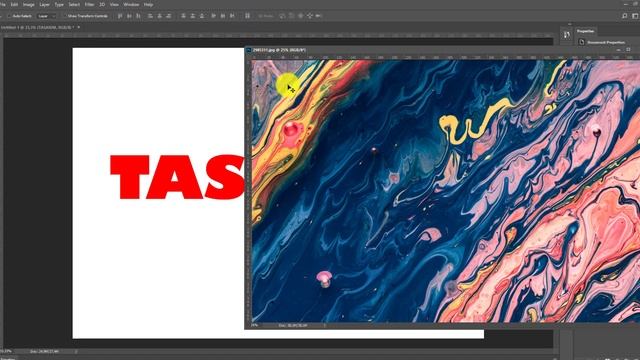Select the 3D Slide mode icon
The height and width of the screenshot is (360, 640).
[309, 16]
